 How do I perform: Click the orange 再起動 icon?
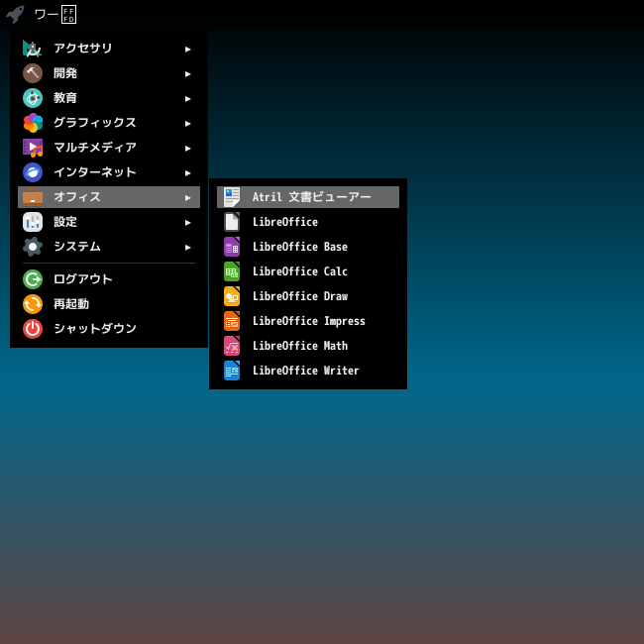coord(33,304)
